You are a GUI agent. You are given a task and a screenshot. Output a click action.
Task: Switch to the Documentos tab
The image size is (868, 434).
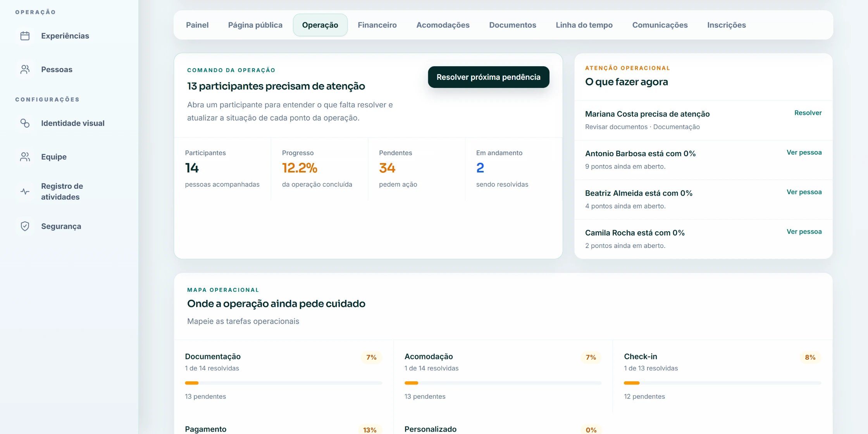pyautogui.click(x=513, y=25)
